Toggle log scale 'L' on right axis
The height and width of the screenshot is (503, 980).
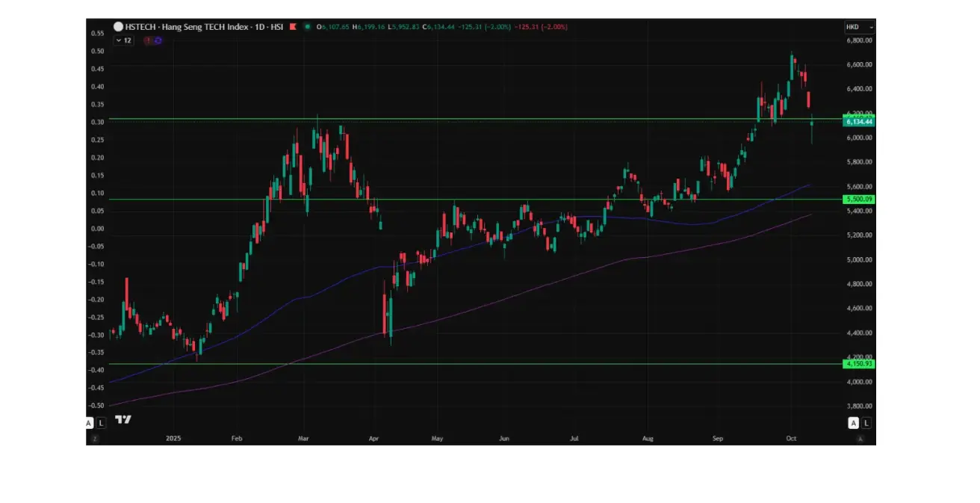pos(866,423)
